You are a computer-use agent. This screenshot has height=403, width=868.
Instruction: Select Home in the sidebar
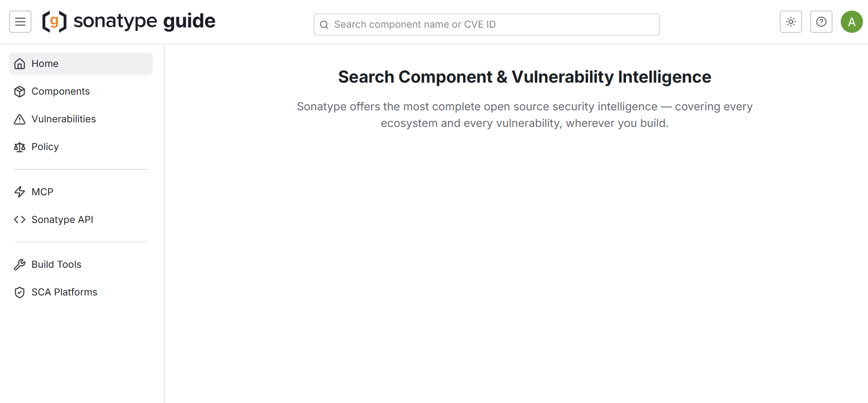click(x=45, y=64)
